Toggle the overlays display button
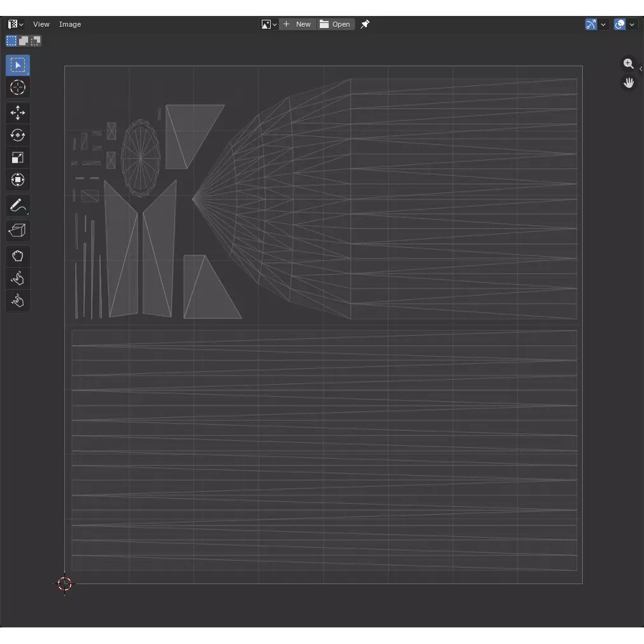 click(620, 24)
